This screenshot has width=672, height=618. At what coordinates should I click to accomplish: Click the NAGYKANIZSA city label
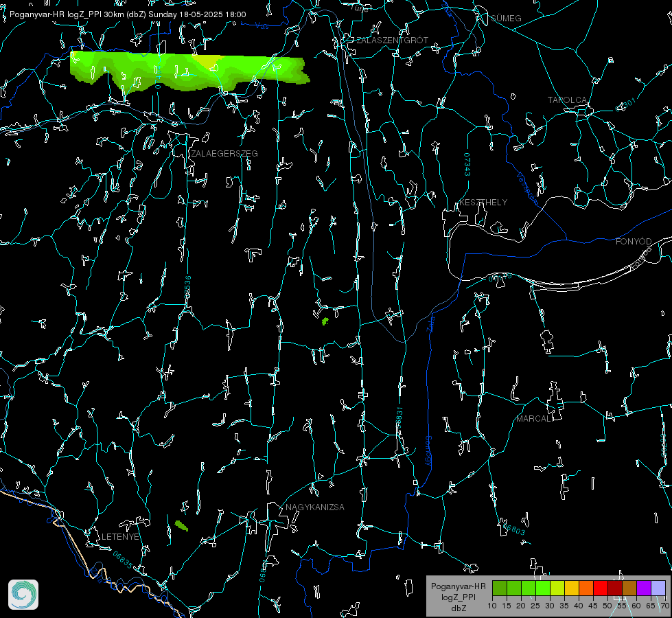(314, 507)
